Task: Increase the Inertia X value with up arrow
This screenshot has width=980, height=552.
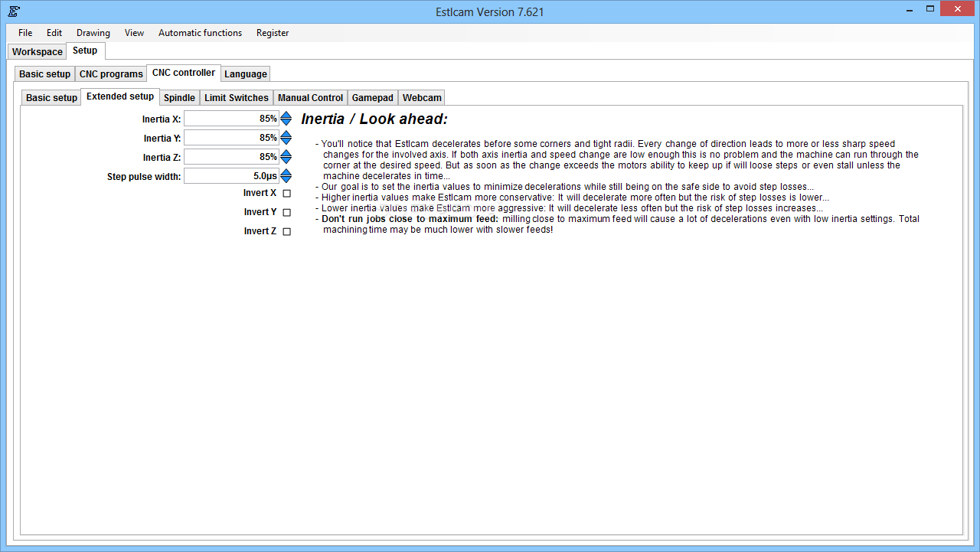Action: [x=286, y=115]
